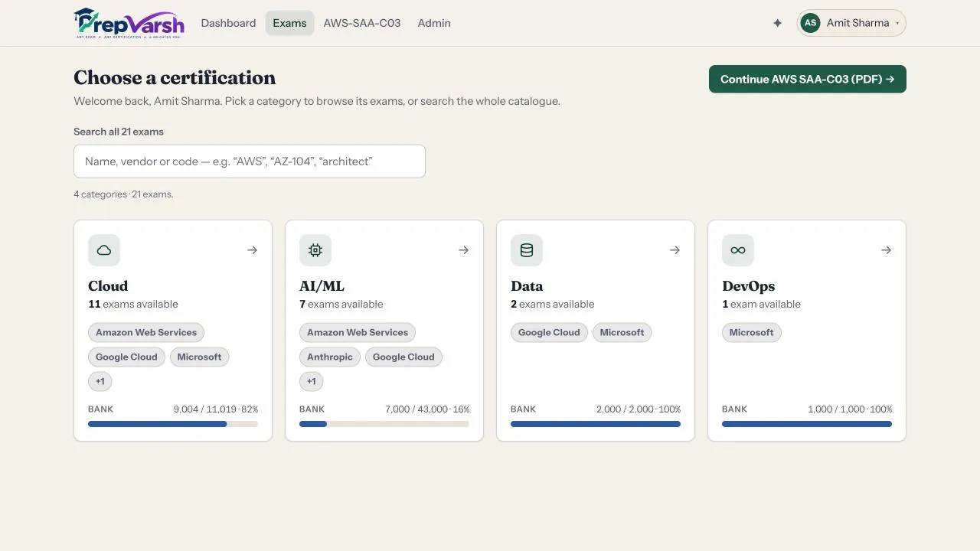
Task: Click Continue AWS SAA-C03 (PDF) button
Action: [808, 79]
